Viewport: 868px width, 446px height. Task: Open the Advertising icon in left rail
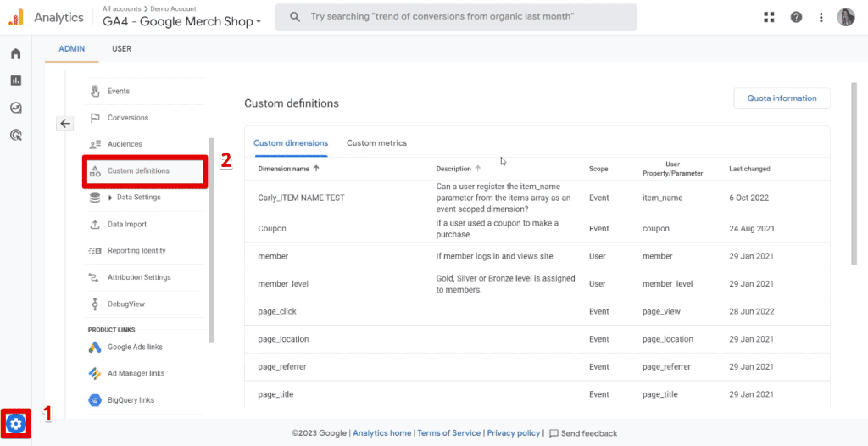tap(16, 135)
